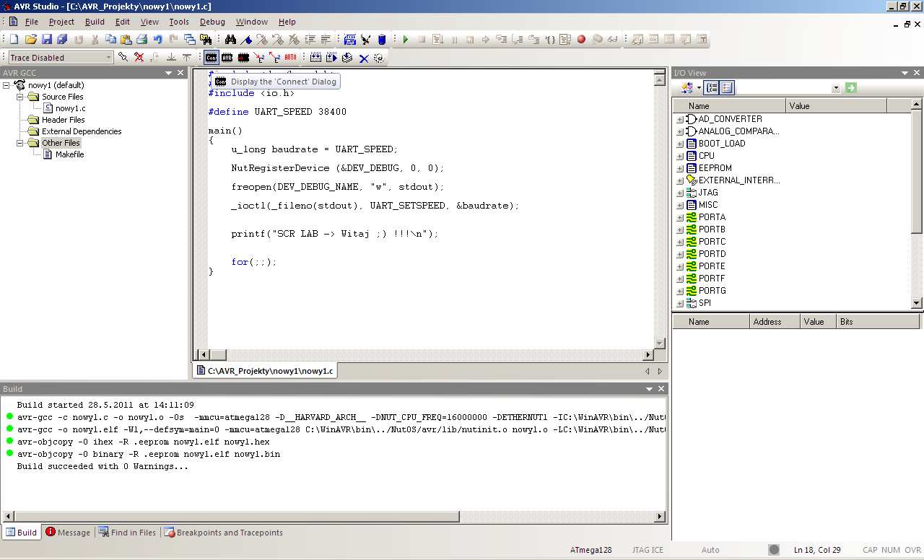Expand the PORTA node
This screenshot has width=924, height=560.
[x=680, y=218]
